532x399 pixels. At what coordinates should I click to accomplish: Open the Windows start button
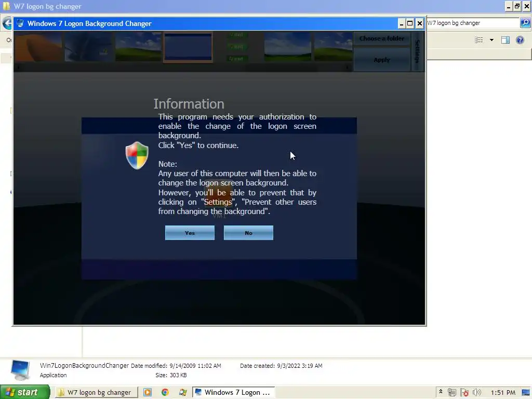tap(25, 392)
